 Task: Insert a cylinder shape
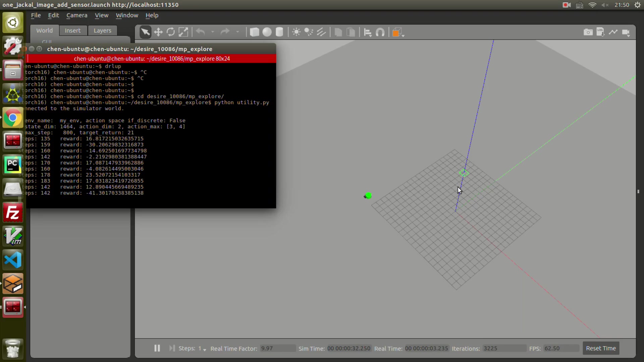click(x=279, y=32)
